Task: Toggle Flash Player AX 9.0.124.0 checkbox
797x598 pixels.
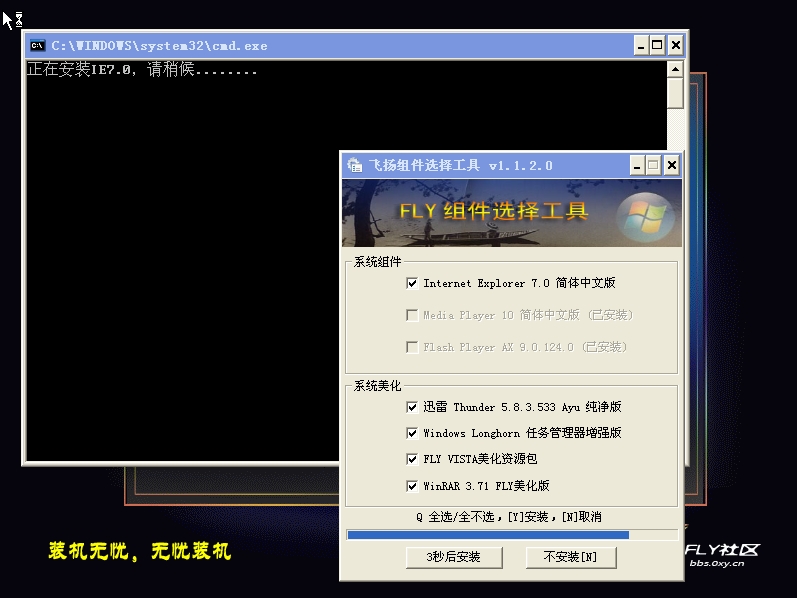Action: 412,347
